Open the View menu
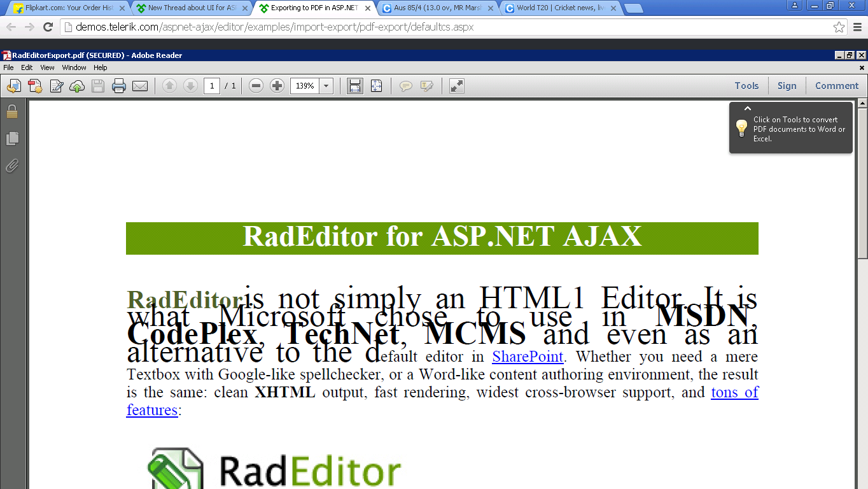The width and height of the screenshot is (868, 489). (x=48, y=67)
